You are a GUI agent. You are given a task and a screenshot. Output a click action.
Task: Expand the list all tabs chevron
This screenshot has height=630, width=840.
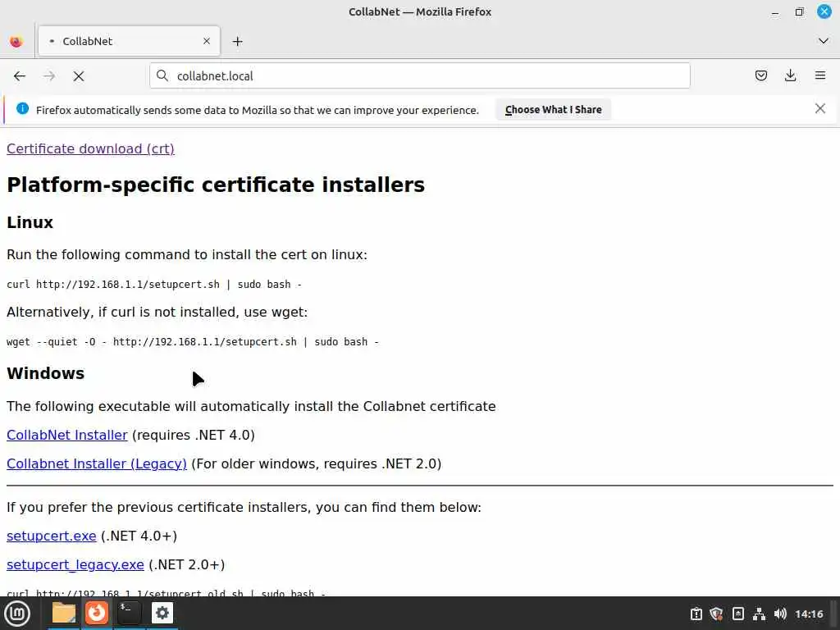(824, 41)
